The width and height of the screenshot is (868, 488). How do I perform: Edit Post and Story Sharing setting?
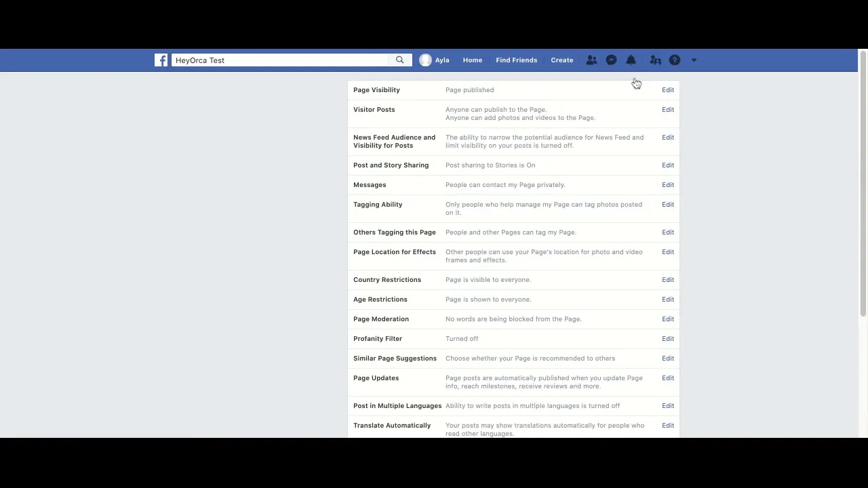point(668,165)
